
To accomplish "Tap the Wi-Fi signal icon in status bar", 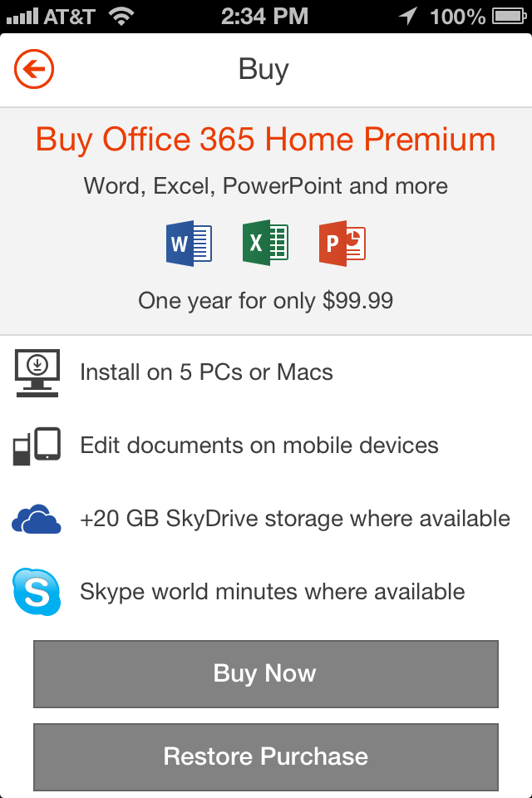I will (121, 17).
